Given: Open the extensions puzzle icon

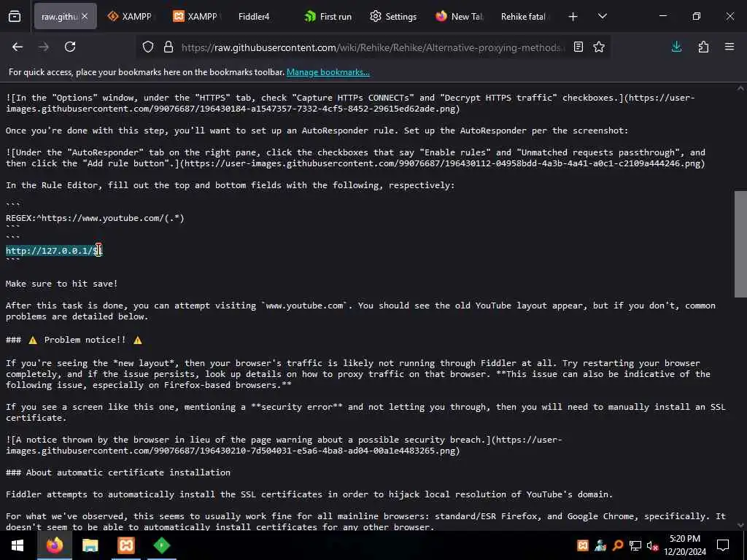Looking at the screenshot, I should pyautogui.click(x=703, y=47).
